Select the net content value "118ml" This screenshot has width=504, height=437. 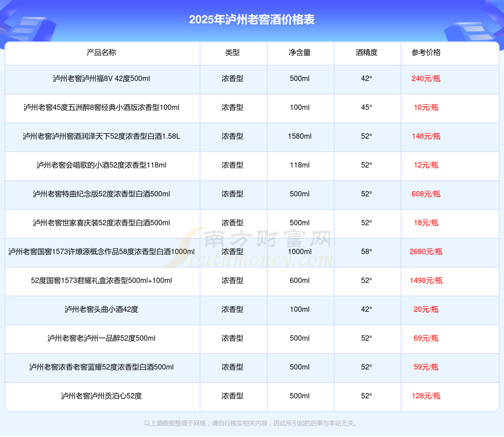(300, 165)
